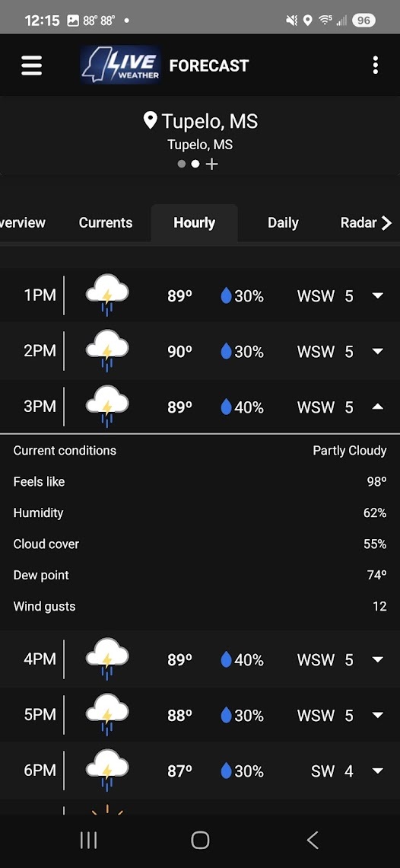Screen dimensions: 400x868
Task: Tap the location pin beside Tupelo, MS
Action: point(150,120)
